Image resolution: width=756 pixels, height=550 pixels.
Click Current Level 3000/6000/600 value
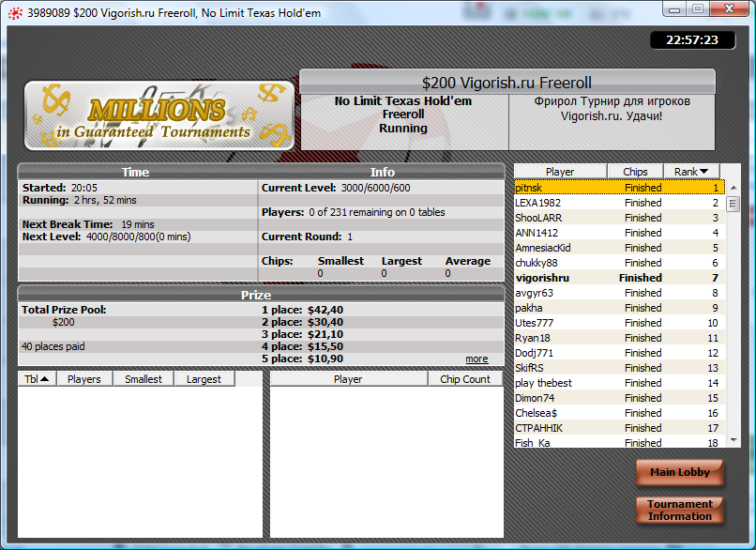[x=375, y=188]
